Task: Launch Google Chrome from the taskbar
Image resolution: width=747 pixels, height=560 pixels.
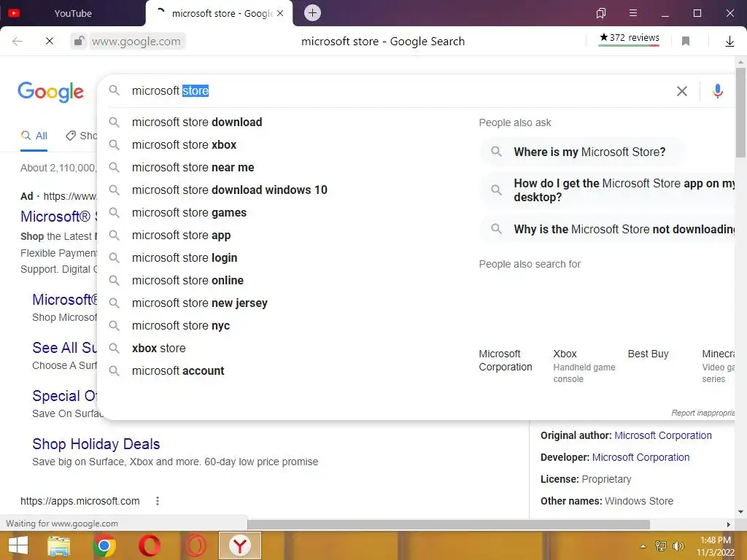Action: point(104,545)
